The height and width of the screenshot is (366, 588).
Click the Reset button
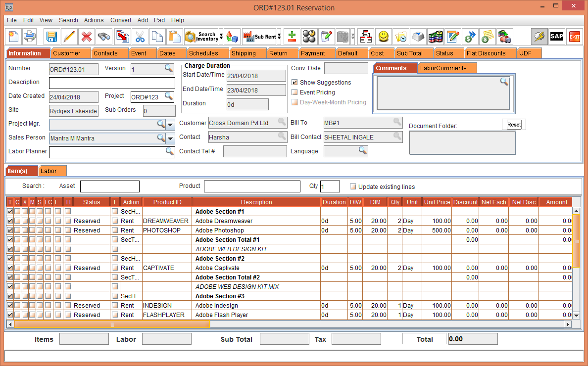pos(514,125)
